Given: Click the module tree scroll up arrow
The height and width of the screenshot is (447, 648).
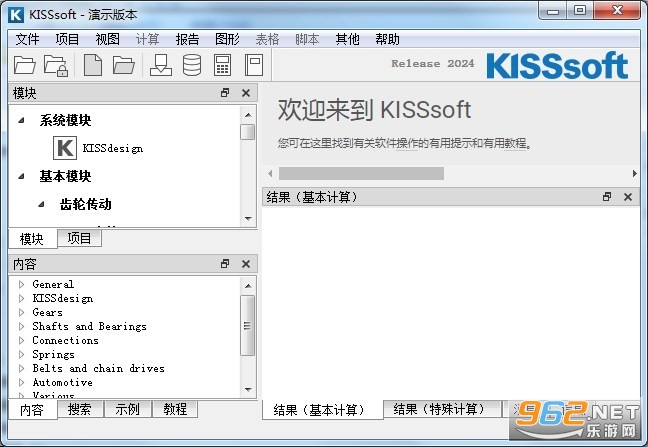Looking at the screenshot, I should click(248, 115).
